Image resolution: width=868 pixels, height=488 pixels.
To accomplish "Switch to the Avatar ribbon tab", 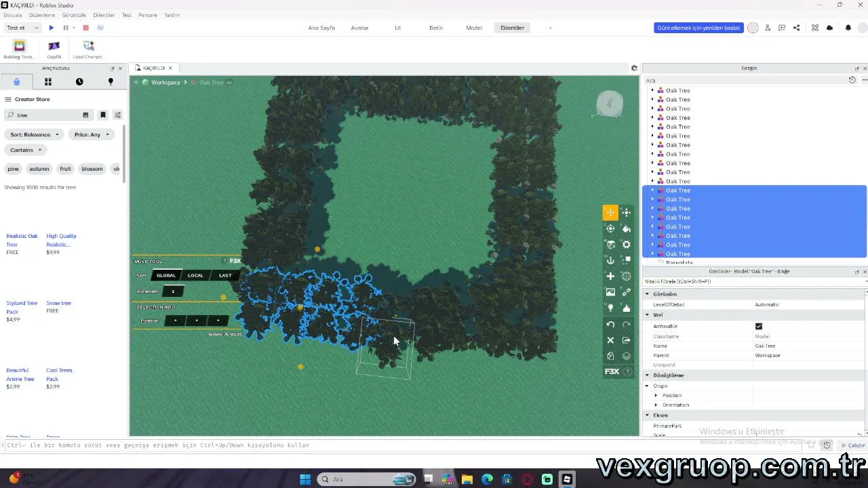I will point(359,28).
